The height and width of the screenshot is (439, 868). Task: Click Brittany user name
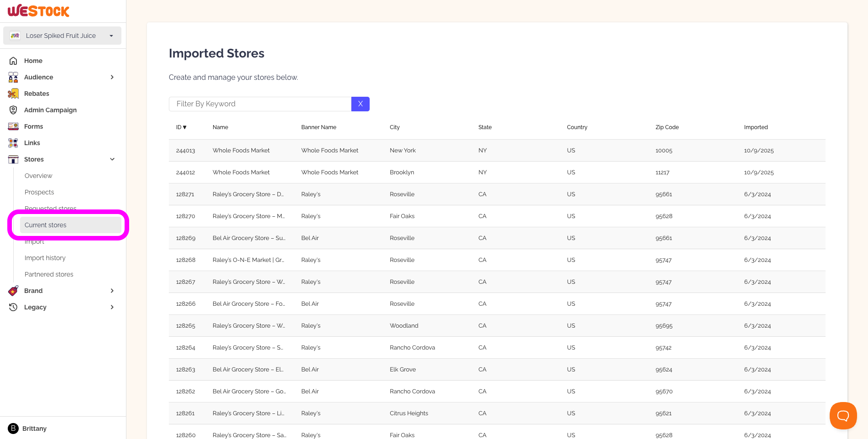(34, 429)
